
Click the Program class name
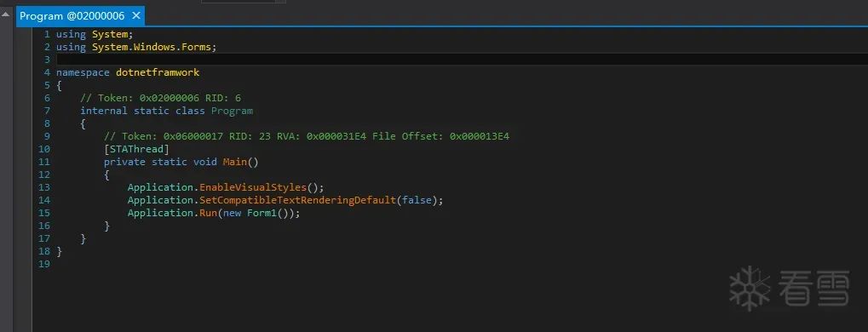click(x=232, y=111)
